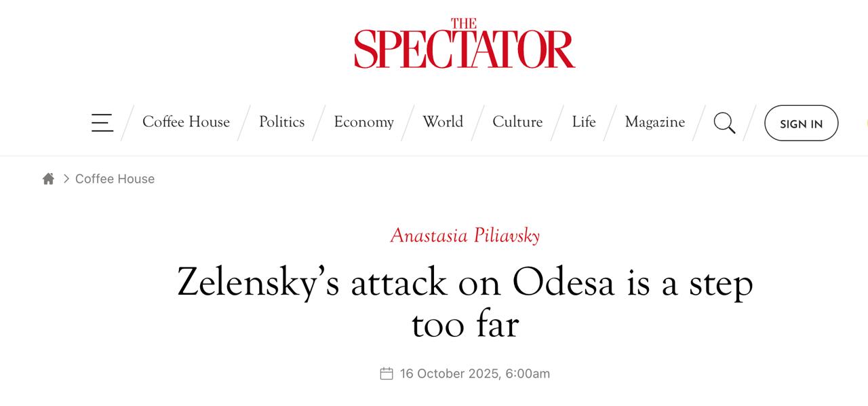Click the small 'THE' atop the masthead

464,24
